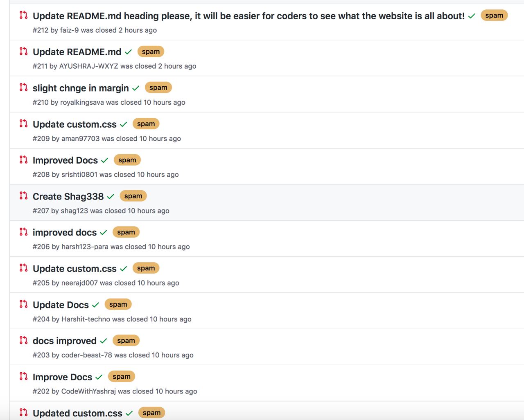
Task: Click author name neerajd007 under PR #205
Action: pyautogui.click(x=79, y=283)
